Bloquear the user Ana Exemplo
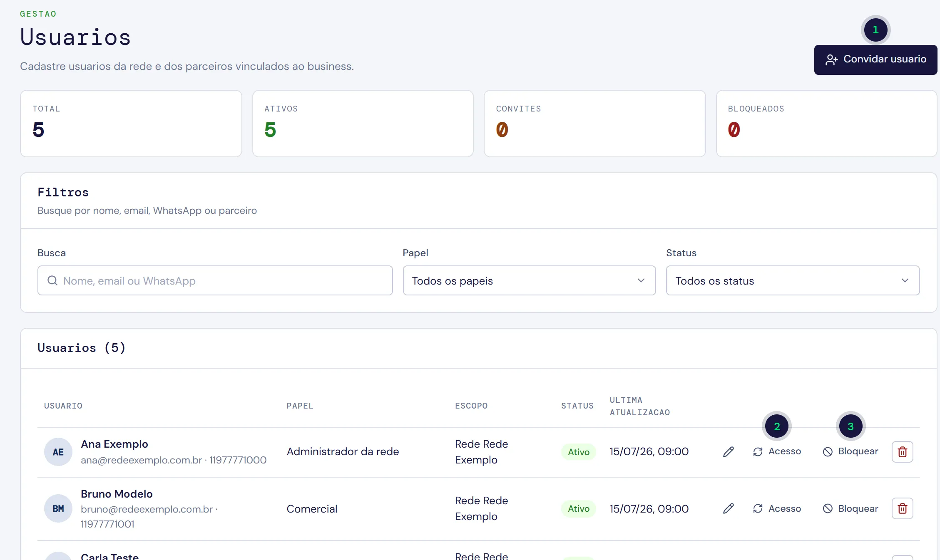The width and height of the screenshot is (940, 560). [850, 452]
